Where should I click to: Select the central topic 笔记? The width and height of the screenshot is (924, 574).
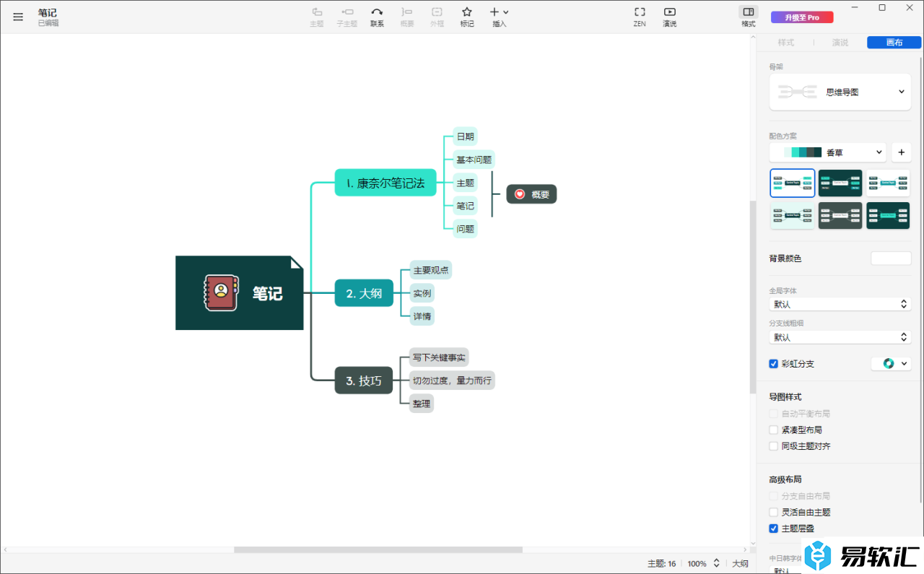click(x=239, y=292)
